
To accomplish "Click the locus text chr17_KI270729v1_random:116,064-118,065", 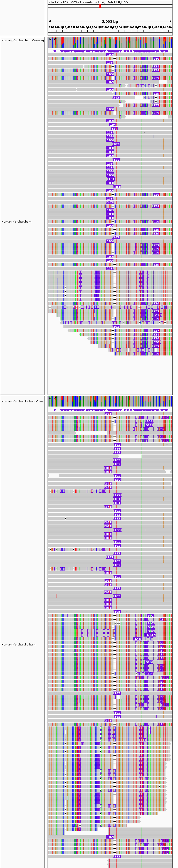I will point(88,2).
